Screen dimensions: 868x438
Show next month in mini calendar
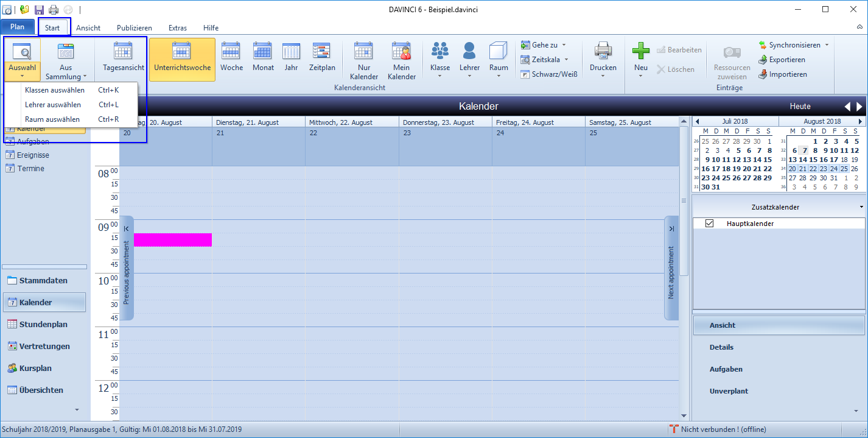click(860, 121)
